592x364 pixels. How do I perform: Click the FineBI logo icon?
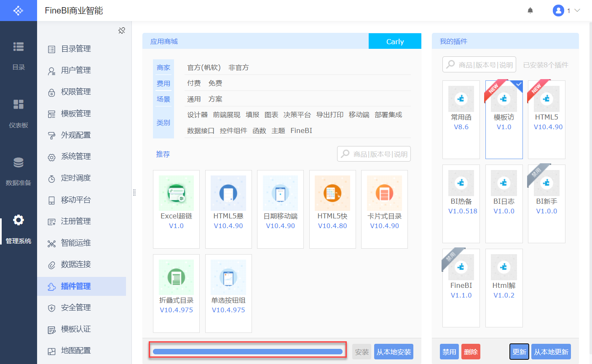pyautogui.click(x=18, y=11)
